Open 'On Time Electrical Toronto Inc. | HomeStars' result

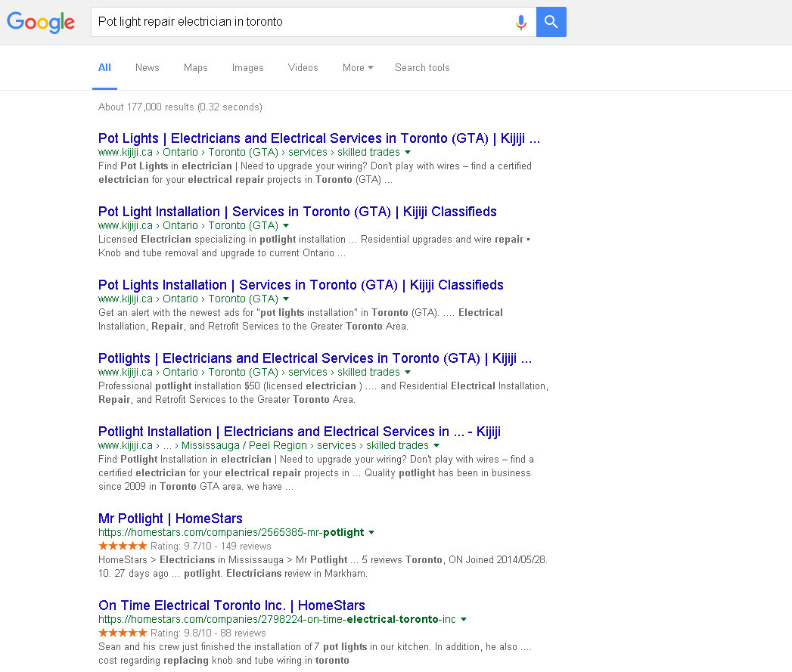tap(231, 605)
